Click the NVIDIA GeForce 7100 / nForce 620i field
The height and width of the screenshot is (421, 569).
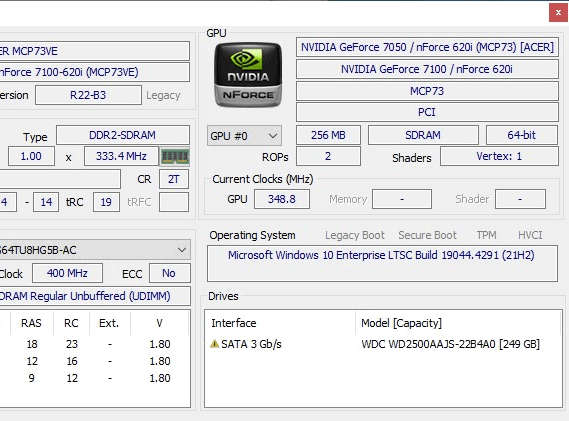click(427, 69)
